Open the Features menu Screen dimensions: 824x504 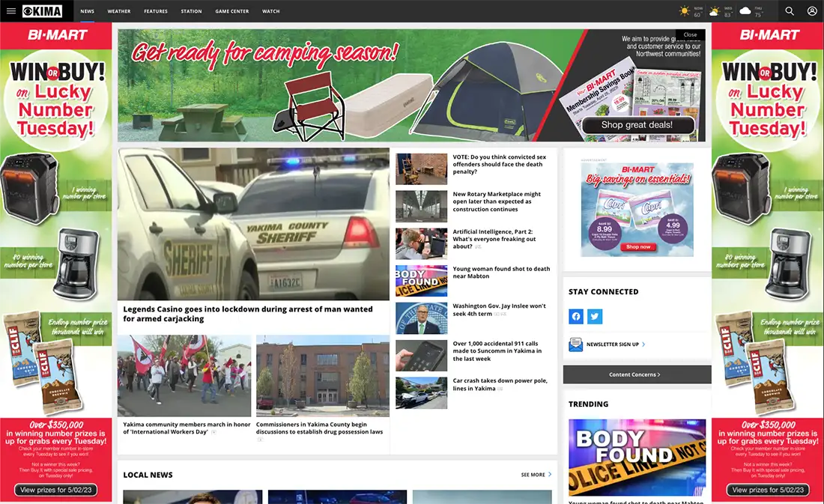click(x=156, y=11)
